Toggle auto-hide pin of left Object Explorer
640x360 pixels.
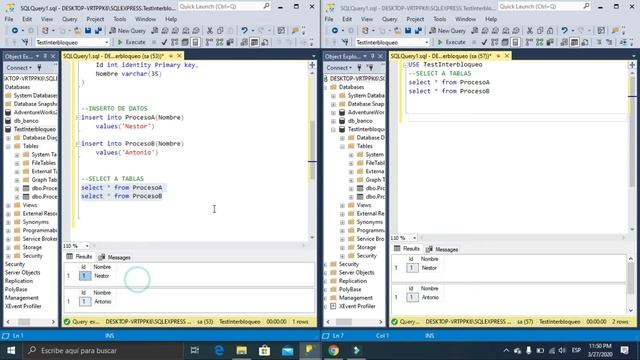(45, 56)
